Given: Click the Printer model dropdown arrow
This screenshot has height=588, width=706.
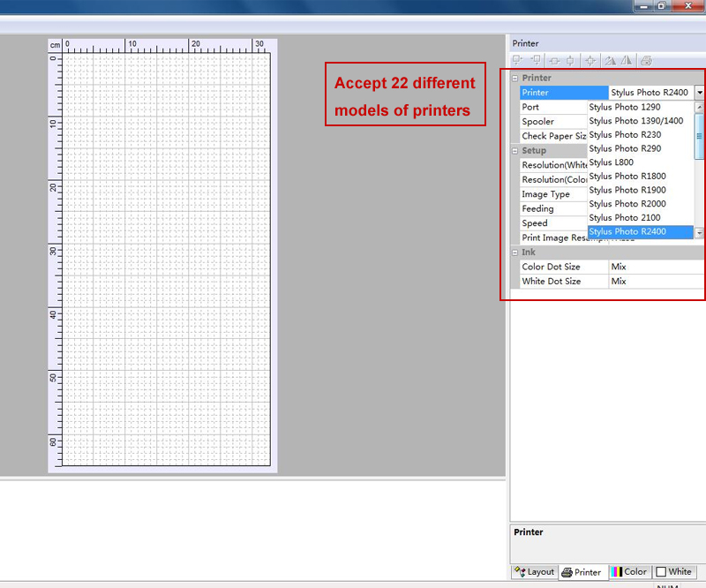Looking at the screenshot, I should click(699, 92).
